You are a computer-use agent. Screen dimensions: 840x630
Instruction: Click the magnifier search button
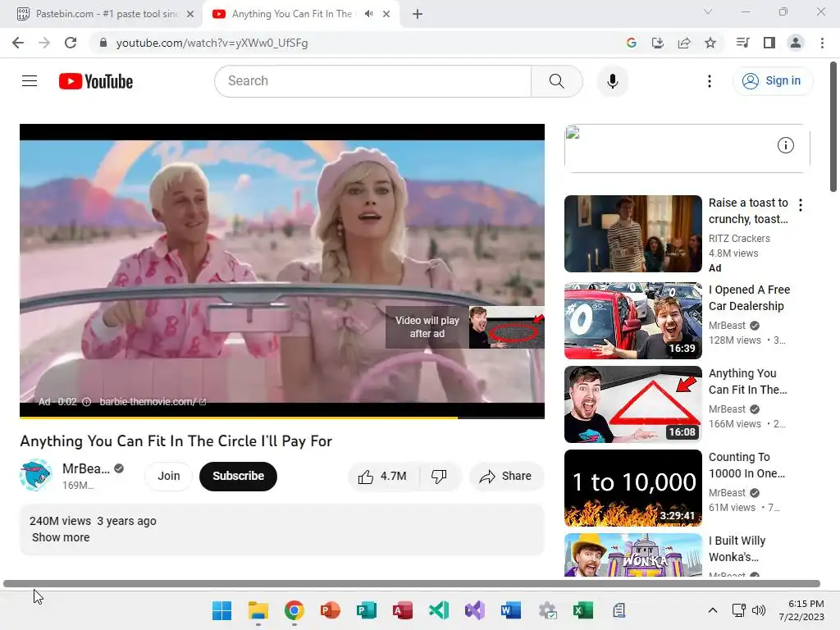557,81
